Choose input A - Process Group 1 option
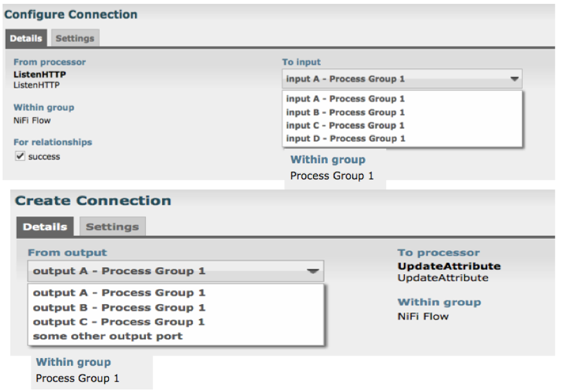The image size is (561, 392). (345, 99)
